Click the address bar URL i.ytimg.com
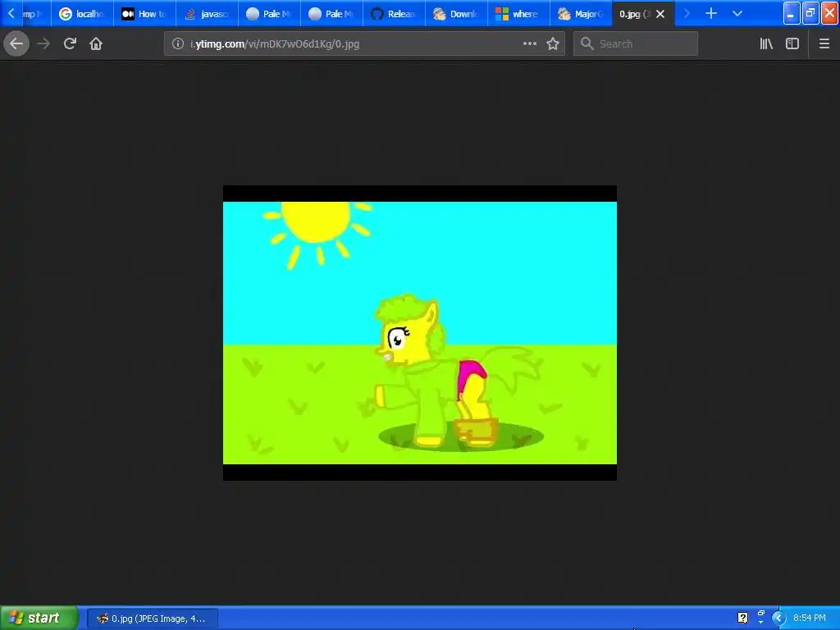The height and width of the screenshot is (630, 840). pyautogui.click(x=275, y=44)
